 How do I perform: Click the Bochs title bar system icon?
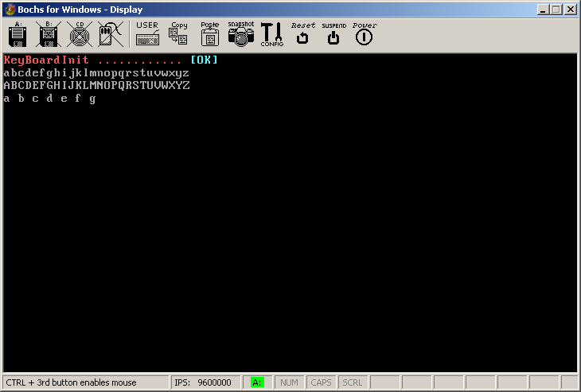[x=9, y=10]
